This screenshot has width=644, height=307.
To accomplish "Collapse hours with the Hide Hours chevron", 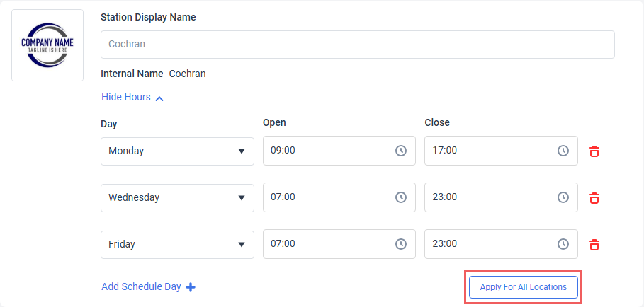I will coord(159,98).
